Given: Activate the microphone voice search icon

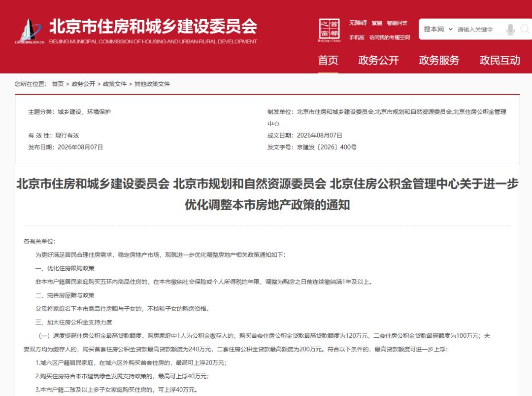Looking at the screenshot, I should click(510, 30).
